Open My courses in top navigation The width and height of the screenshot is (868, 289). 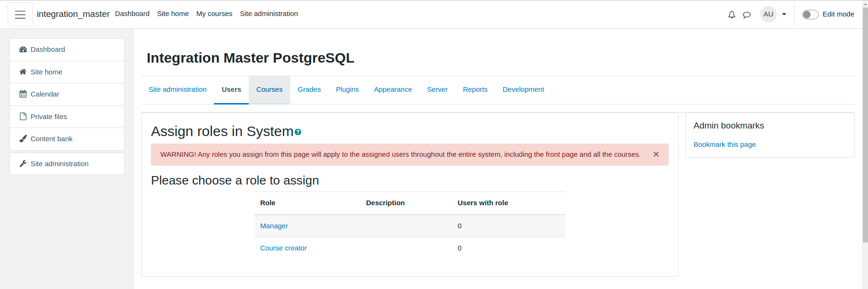point(214,14)
